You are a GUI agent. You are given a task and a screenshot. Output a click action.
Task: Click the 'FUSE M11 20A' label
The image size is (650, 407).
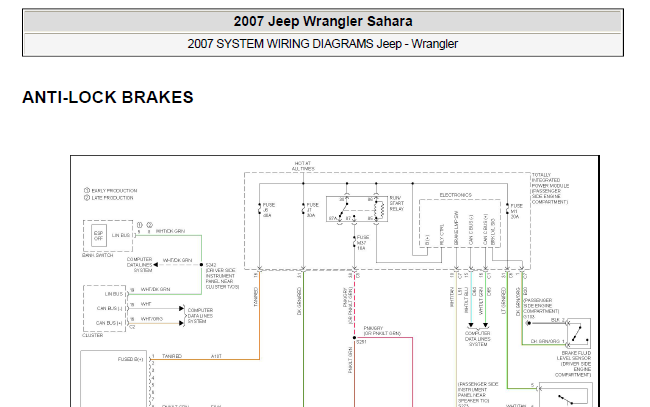point(517,211)
